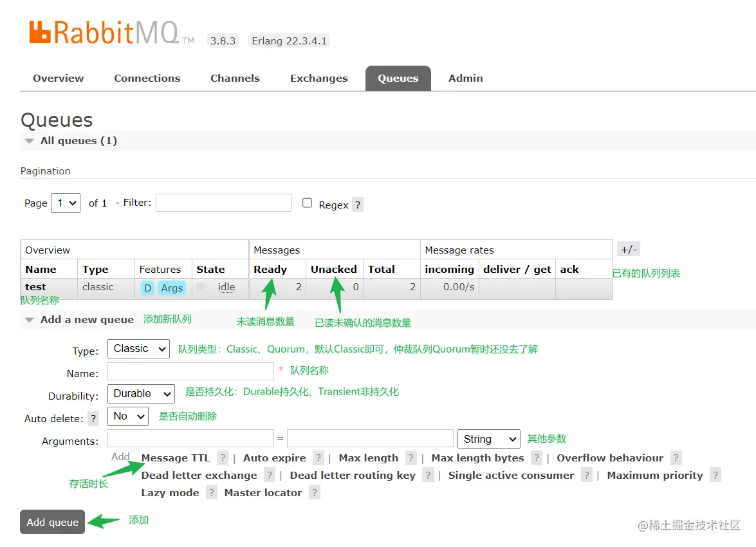Sort the table by State column

(x=210, y=269)
